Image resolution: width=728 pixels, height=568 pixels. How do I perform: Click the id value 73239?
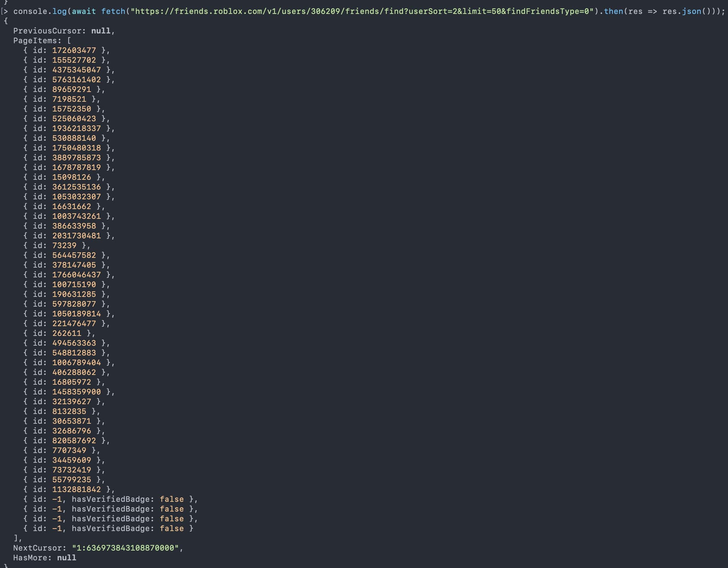(x=64, y=246)
